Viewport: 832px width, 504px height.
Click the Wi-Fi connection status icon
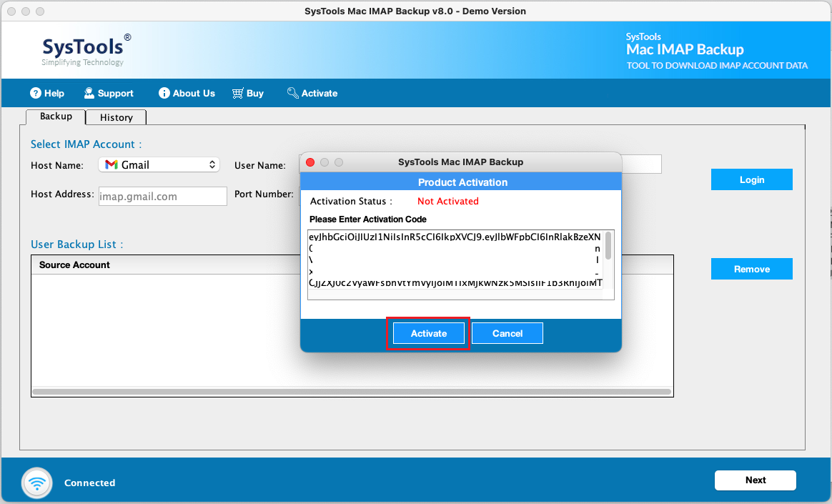coord(37,483)
